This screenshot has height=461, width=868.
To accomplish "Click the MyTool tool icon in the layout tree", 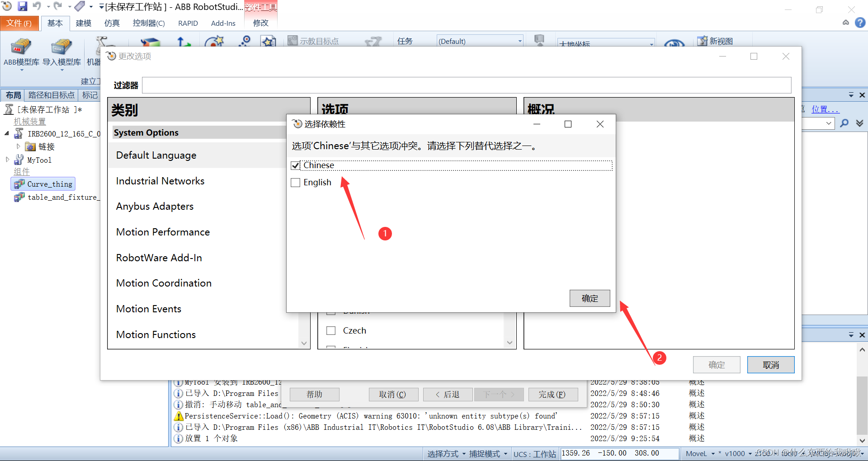I will coord(19,160).
